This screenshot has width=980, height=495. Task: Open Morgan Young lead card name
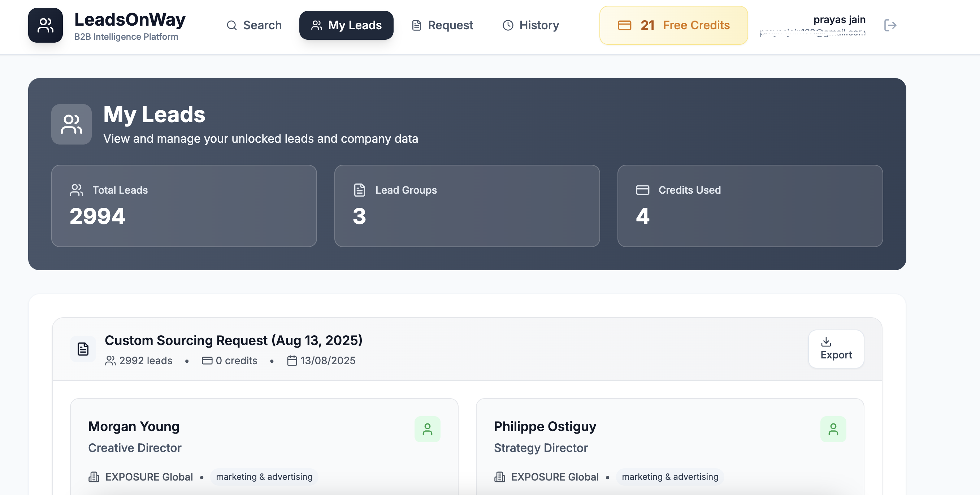134,426
